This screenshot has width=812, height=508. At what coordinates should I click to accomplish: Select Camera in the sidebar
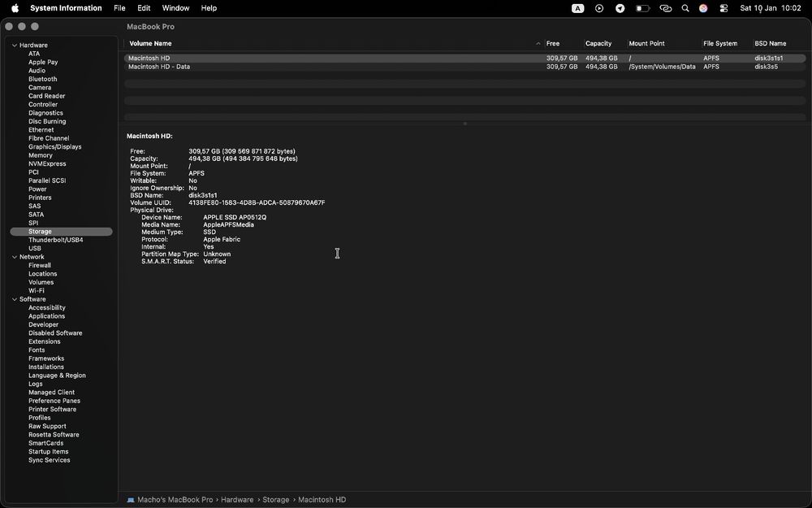coord(39,88)
